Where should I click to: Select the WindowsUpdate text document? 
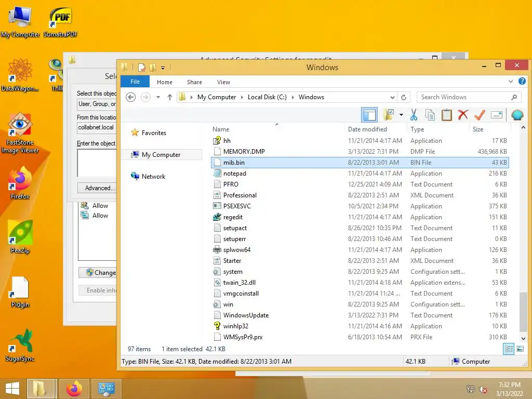360,315
